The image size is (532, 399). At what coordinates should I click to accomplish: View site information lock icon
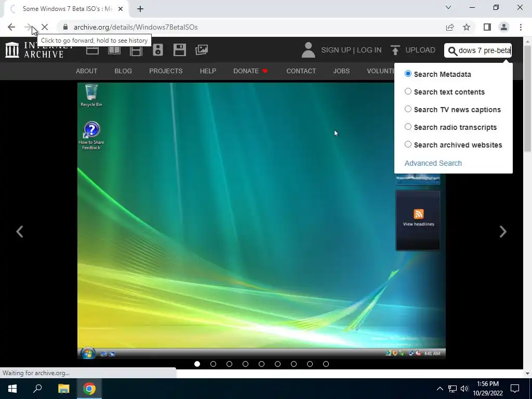point(65,27)
